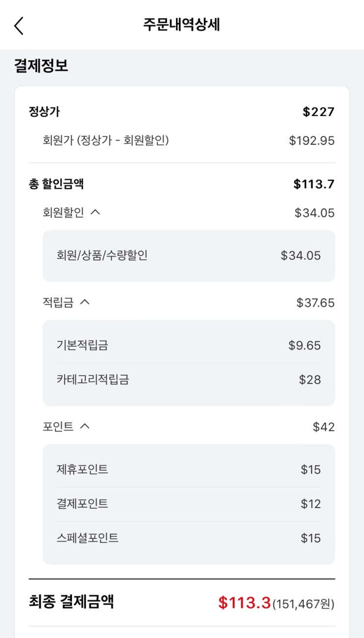Collapse the 포인트 section chevron
The width and height of the screenshot is (364, 638).
click(85, 426)
